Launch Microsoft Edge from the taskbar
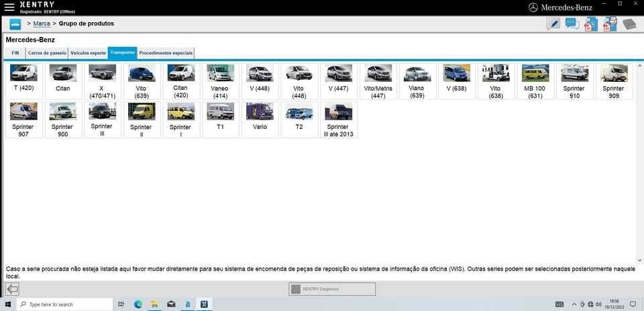Screen dimensions: 644x311 tap(138, 304)
